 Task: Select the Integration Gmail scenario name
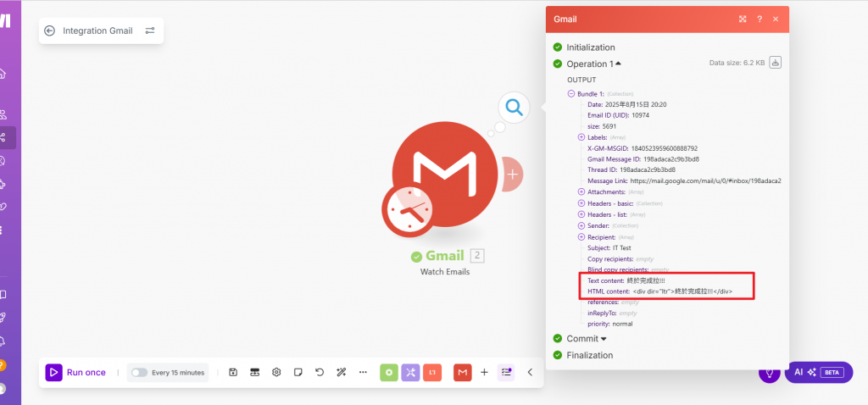coord(98,31)
